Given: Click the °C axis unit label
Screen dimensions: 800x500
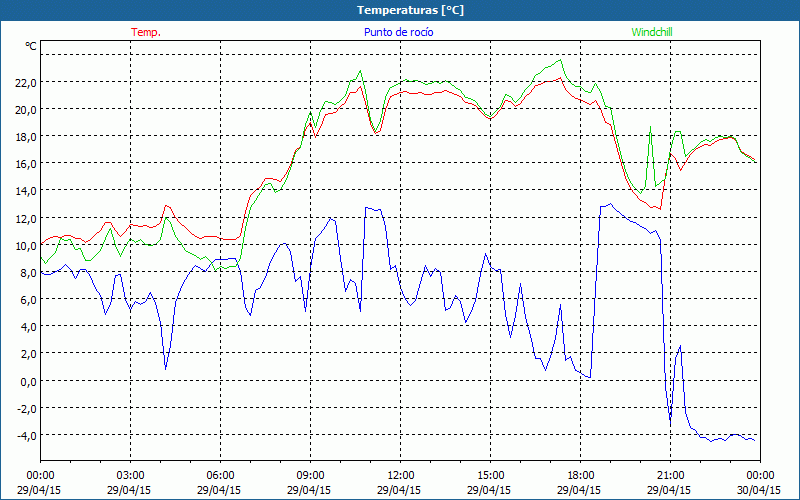Looking at the screenshot, I should (x=31, y=46).
